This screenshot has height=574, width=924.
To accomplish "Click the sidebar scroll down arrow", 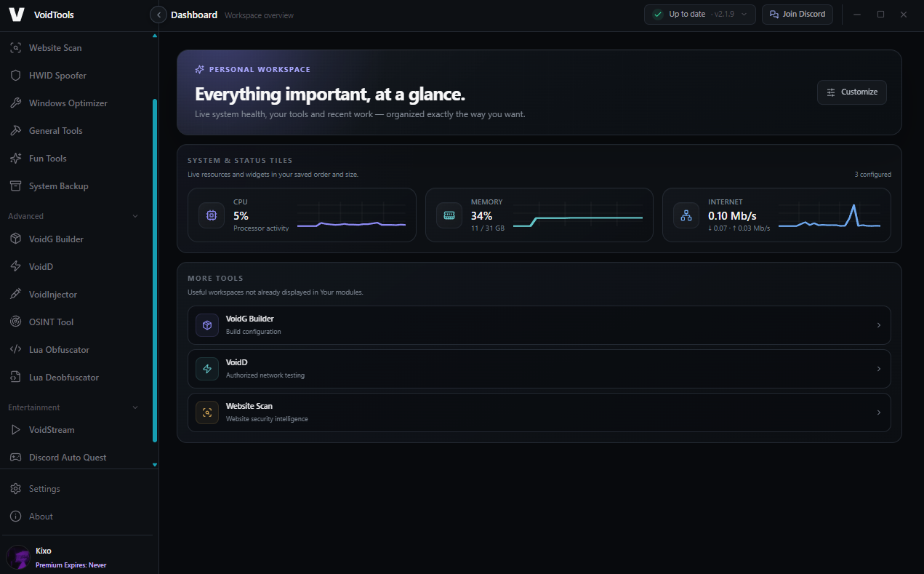I will click(154, 464).
